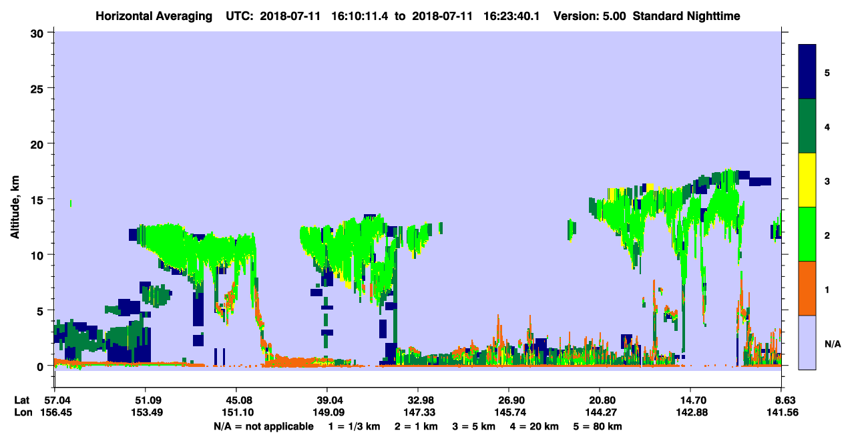Click the y-axis tick label 15
The image size is (868, 445).
point(38,199)
